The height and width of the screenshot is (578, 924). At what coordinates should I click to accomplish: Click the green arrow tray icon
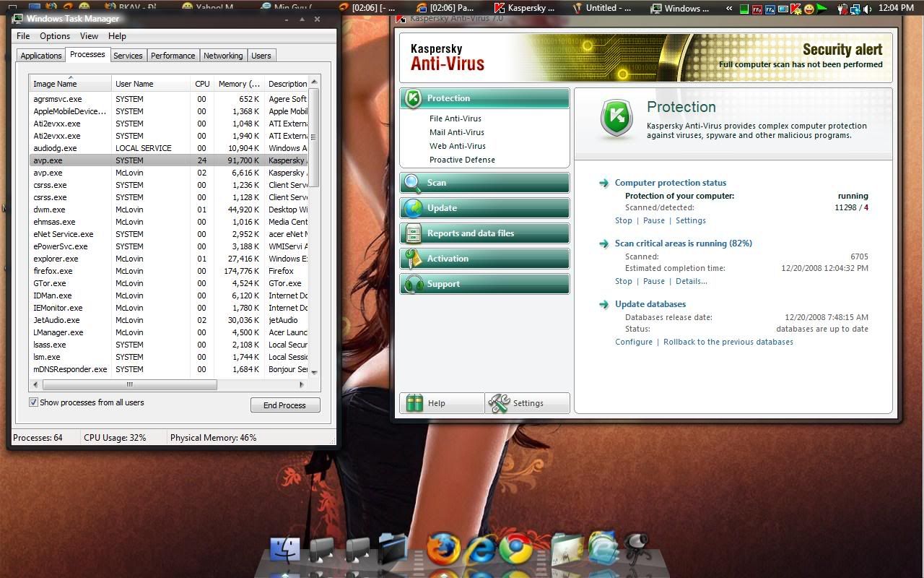(x=821, y=9)
